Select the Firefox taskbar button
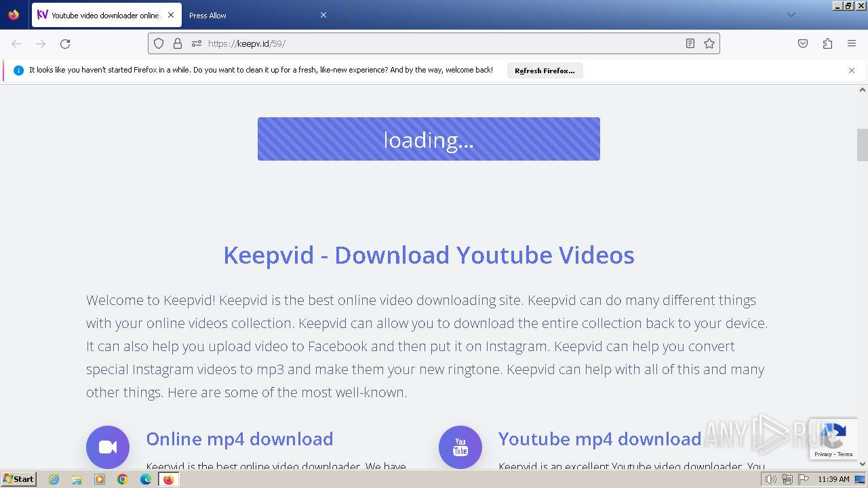This screenshot has width=868, height=488. coord(169,479)
